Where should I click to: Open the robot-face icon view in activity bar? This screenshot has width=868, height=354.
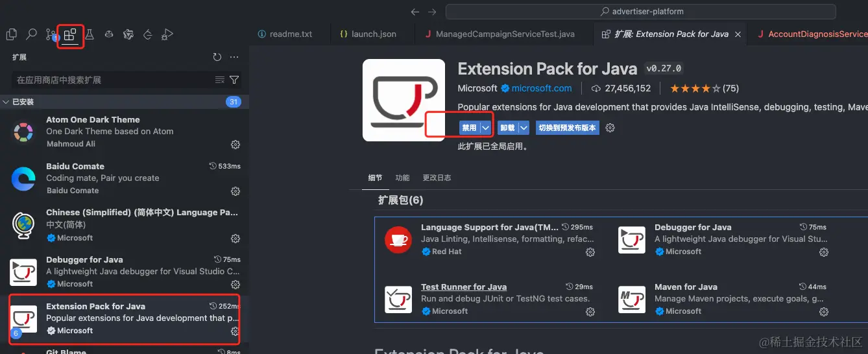point(109,35)
